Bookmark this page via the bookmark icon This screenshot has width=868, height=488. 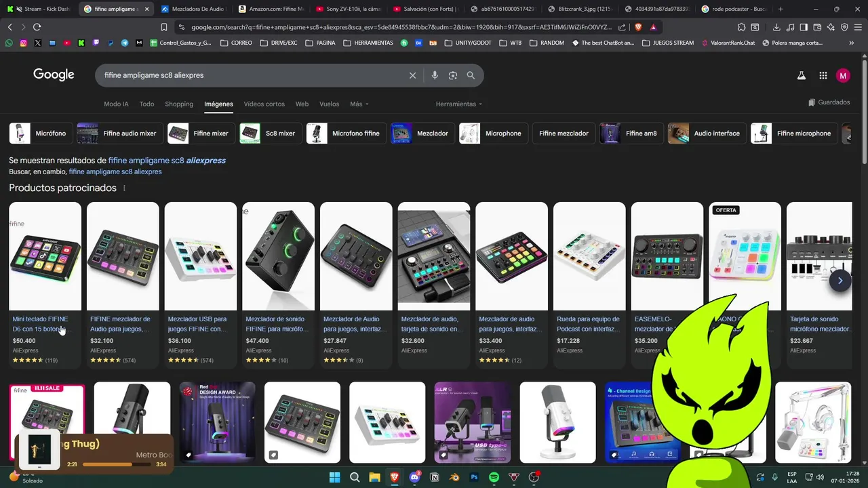tap(164, 27)
